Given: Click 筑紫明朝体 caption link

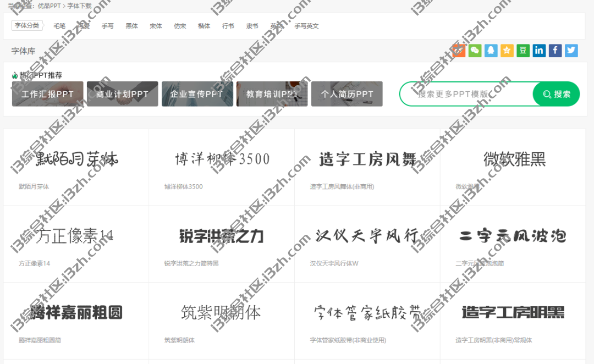Looking at the screenshot, I should click(x=179, y=340).
